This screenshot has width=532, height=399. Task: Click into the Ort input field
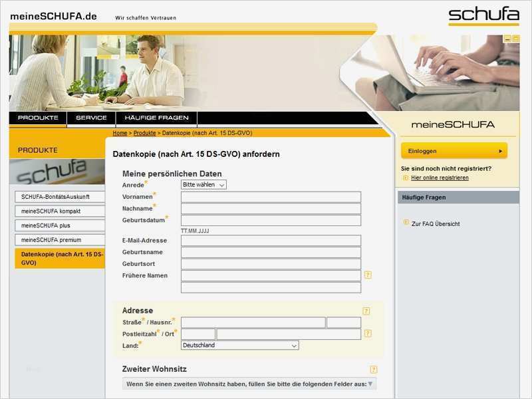pyautogui.click(x=289, y=334)
